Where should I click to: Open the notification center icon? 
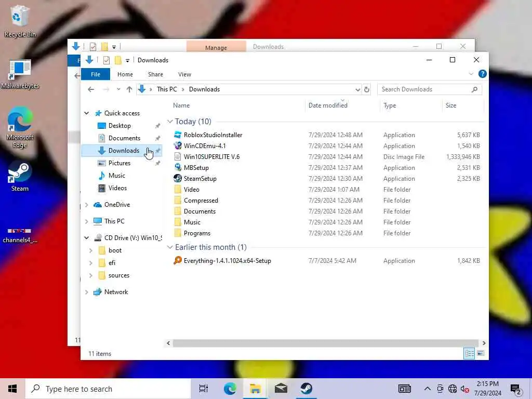pos(516,389)
